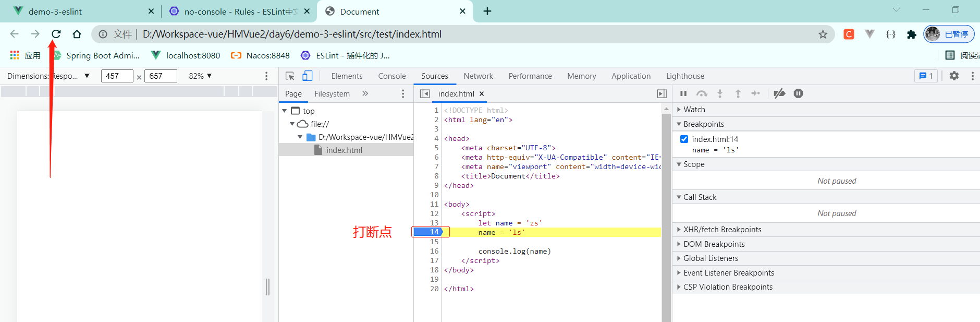Open the Dimensions Responsive dropdown
The image size is (980, 322).
[48, 76]
